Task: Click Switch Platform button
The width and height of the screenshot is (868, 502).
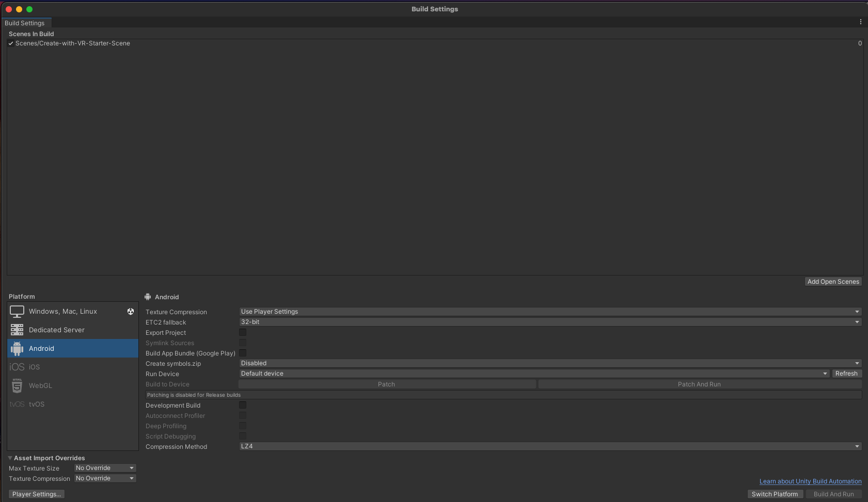Action: coord(775,494)
